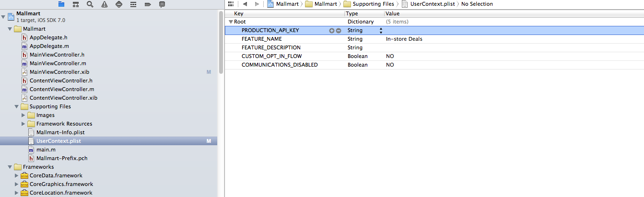Show the Debug navigator
Viewport: 644px width, 197px height.
[x=133, y=4]
